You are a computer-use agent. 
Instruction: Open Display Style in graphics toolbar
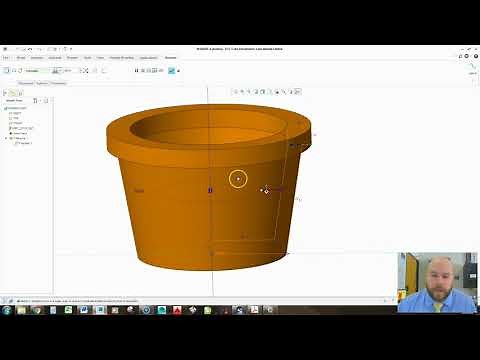coord(263,92)
